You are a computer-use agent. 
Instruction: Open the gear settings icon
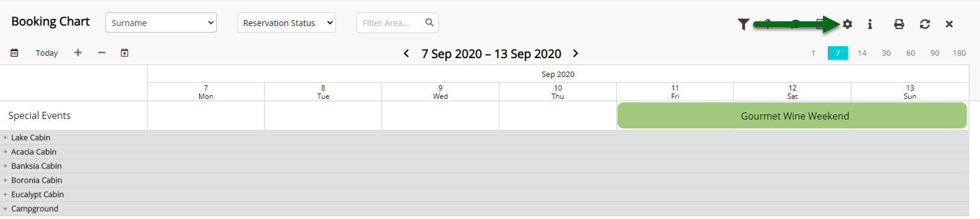point(847,24)
